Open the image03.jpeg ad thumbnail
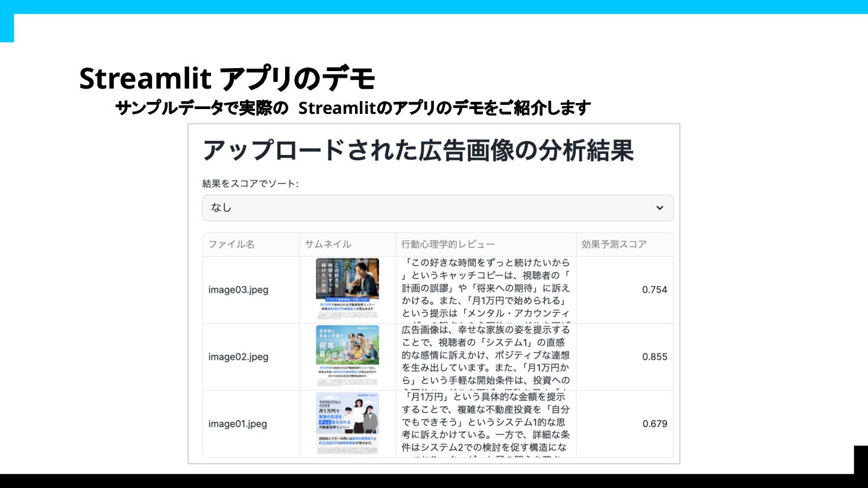This screenshot has width=868, height=488. coord(348,290)
